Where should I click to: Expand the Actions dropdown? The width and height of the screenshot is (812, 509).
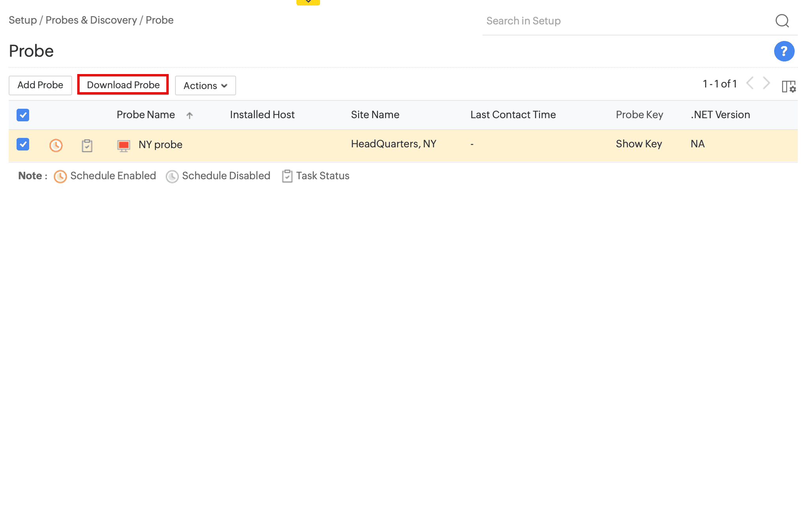click(x=205, y=85)
